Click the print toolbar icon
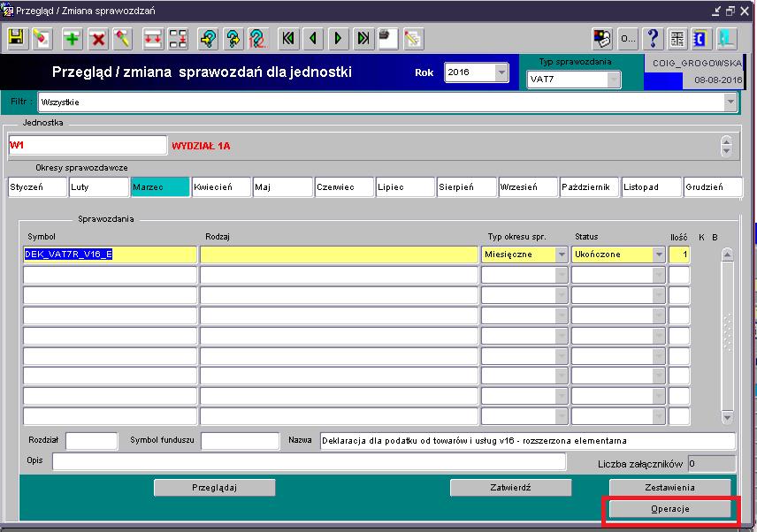This screenshot has width=757, height=532. click(388, 39)
